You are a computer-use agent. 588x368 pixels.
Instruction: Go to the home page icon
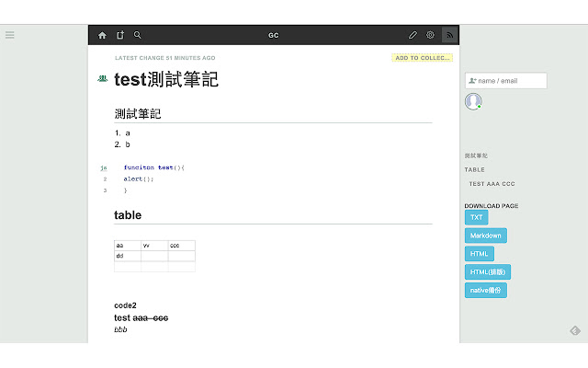(102, 35)
